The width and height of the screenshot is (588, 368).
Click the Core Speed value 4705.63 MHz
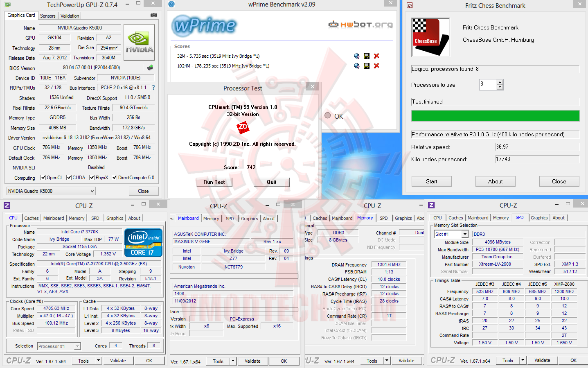tap(56, 309)
